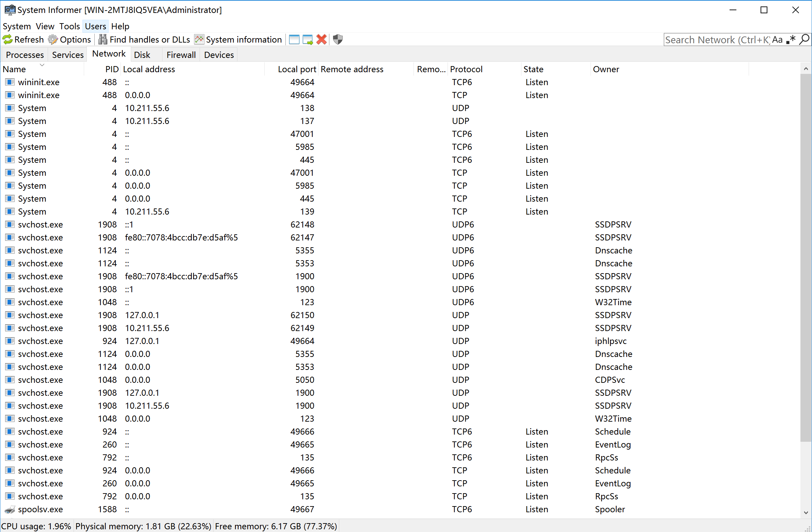Toggle the regex search option
Viewport: 812px width, 532px height.
coord(791,40)
